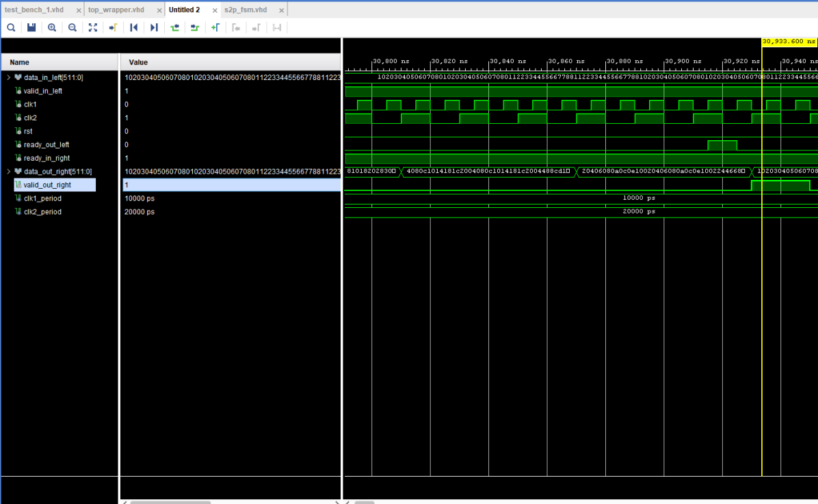Click the grayed-out next marker icon
The height and width of the screenshot is (504, 818).
pos(256,27)
